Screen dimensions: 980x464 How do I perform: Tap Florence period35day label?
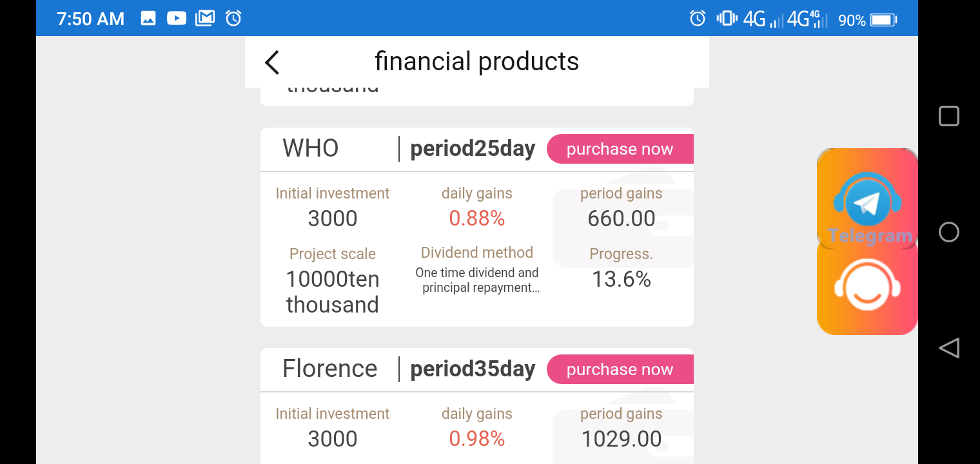pos(473,369)
